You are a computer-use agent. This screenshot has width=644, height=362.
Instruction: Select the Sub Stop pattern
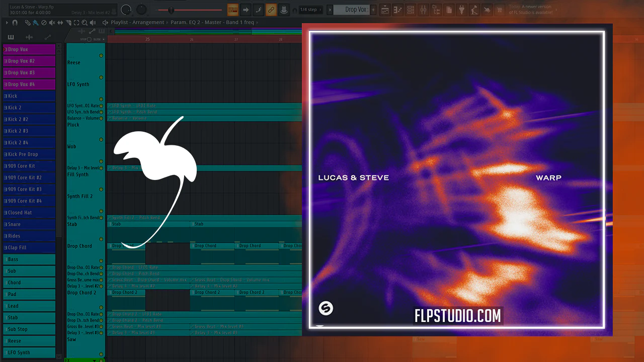click(x=29, y=329)
